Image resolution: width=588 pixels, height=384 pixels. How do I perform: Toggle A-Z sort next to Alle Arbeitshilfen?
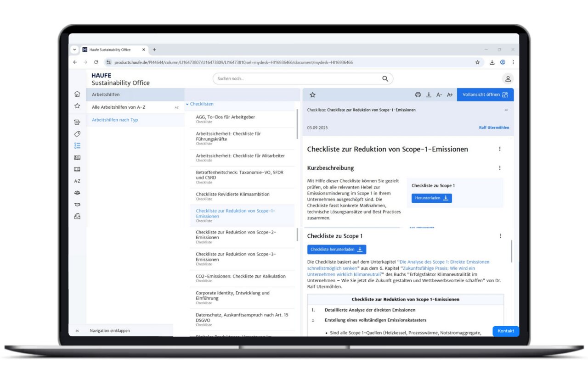(176, 107)
